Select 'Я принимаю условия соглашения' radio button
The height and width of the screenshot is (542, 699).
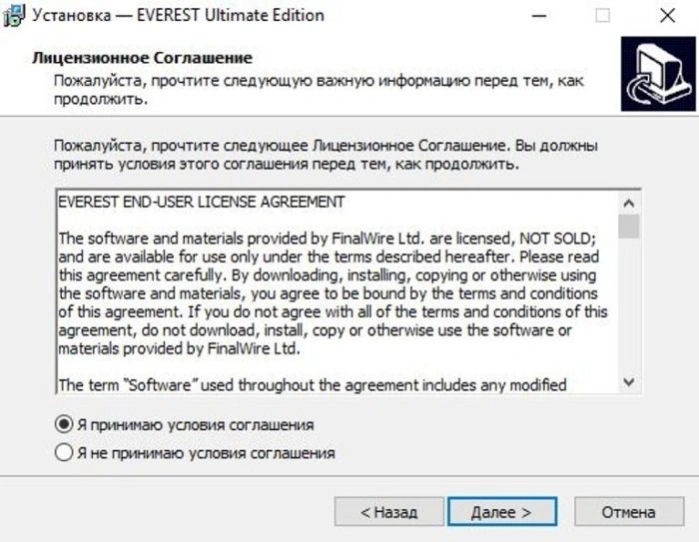[64, 424]
